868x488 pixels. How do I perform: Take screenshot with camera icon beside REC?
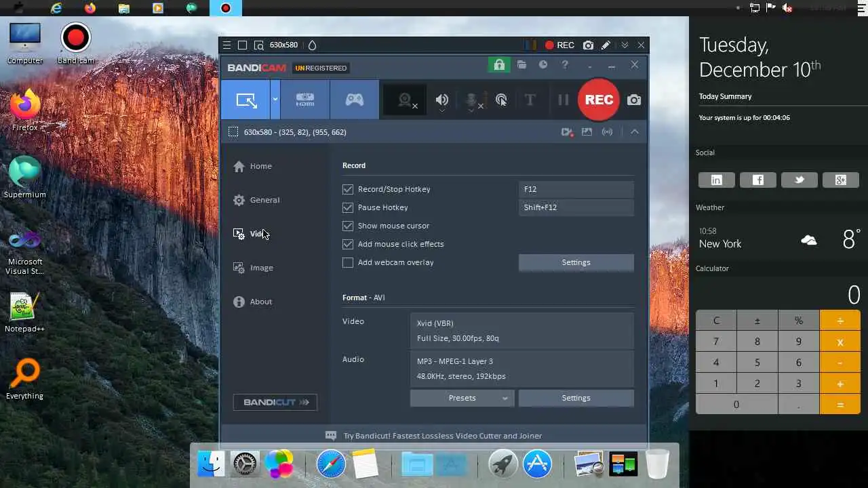point(634,100)
